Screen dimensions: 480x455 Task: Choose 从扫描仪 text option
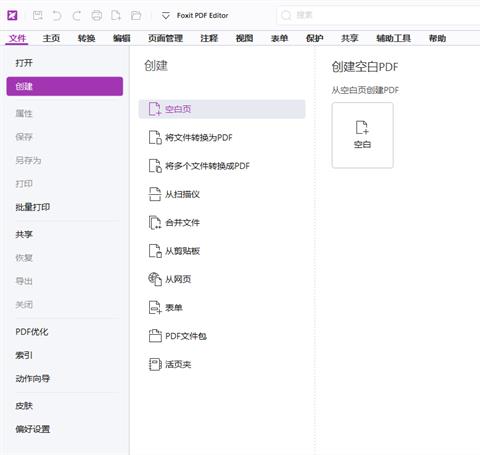click(x=182, y=194)
